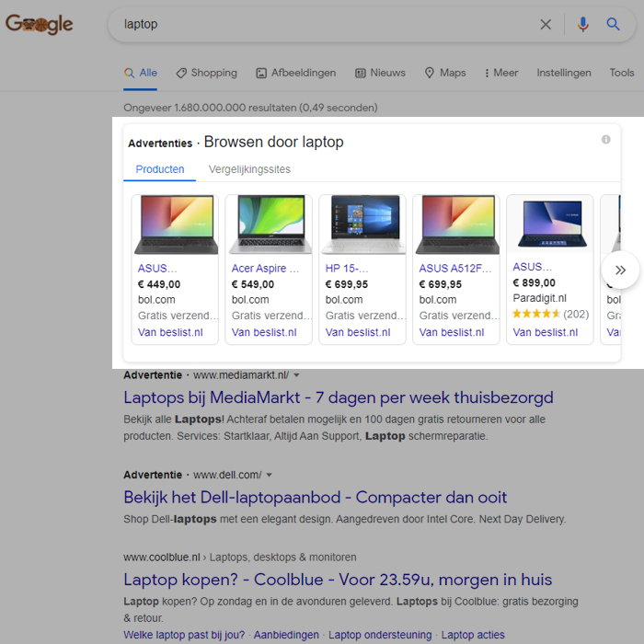Start voice search with microphone icon
644x644 pixels.
coord(582,25)
